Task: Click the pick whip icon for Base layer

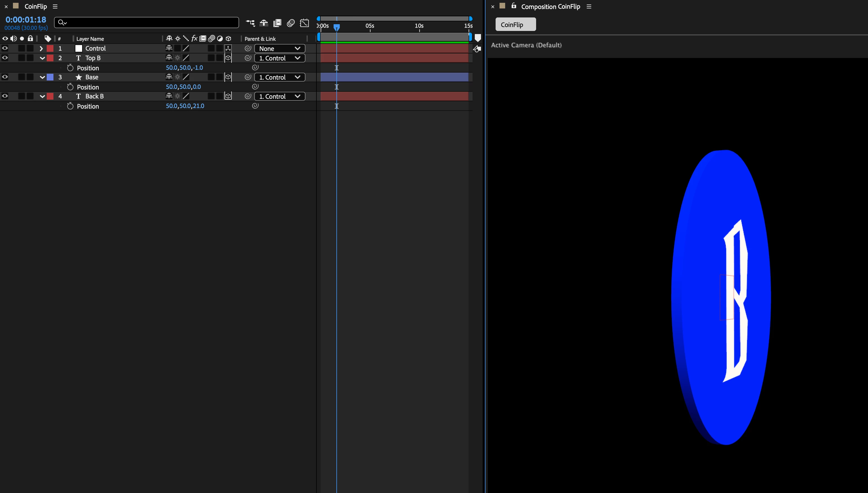Action: pyautogui.click(x=248, y=77)
